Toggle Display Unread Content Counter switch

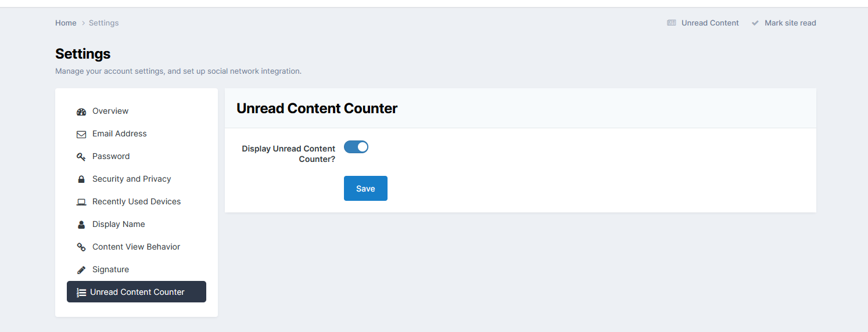click(356, 147)
